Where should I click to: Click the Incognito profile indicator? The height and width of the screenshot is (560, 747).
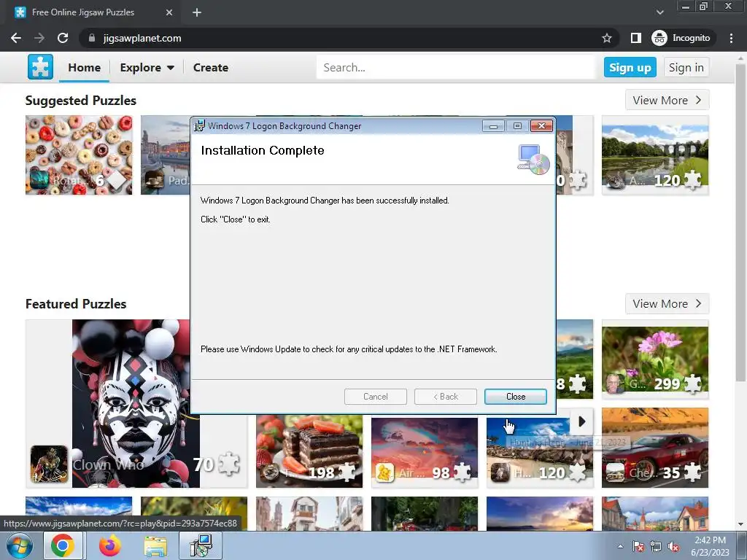pos(681,38)
